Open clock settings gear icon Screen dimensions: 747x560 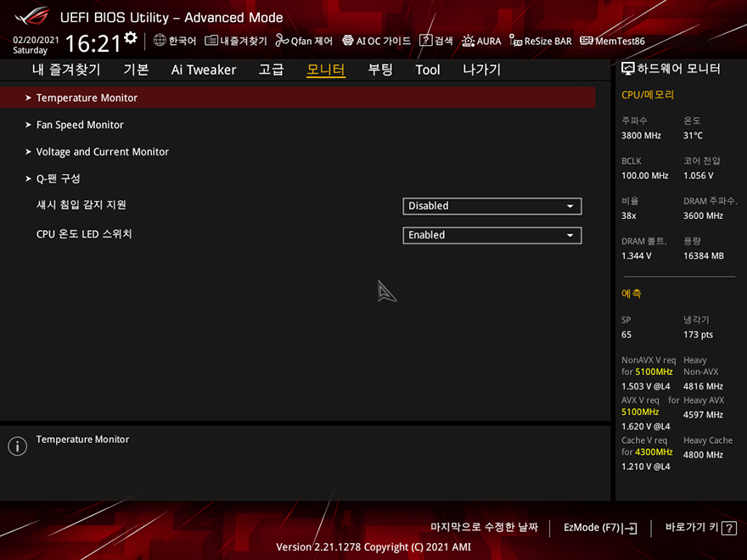click(131, 38)
